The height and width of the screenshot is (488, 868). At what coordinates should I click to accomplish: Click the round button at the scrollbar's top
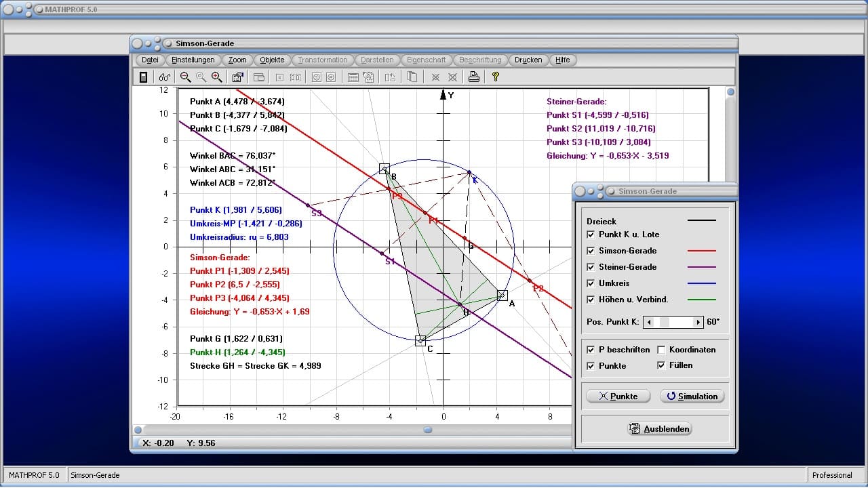click(730, 92)
